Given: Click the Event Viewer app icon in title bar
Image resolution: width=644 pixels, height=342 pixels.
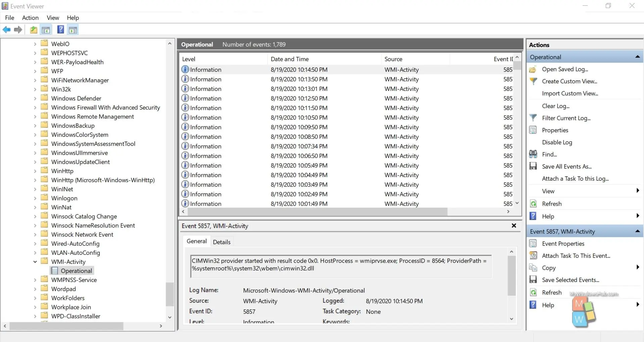Looking at the screenshot, I should pos(5,6).
